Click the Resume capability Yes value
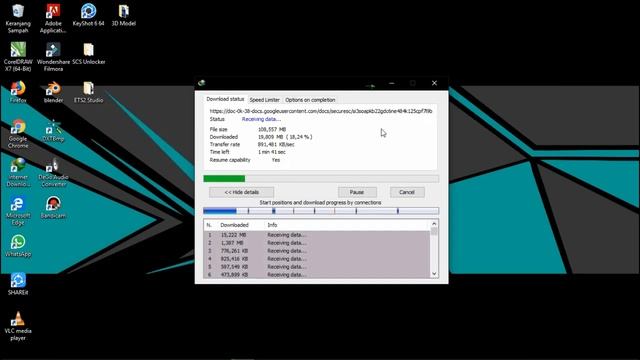This screenshot has width=640, height=360. tap(276, 160)
